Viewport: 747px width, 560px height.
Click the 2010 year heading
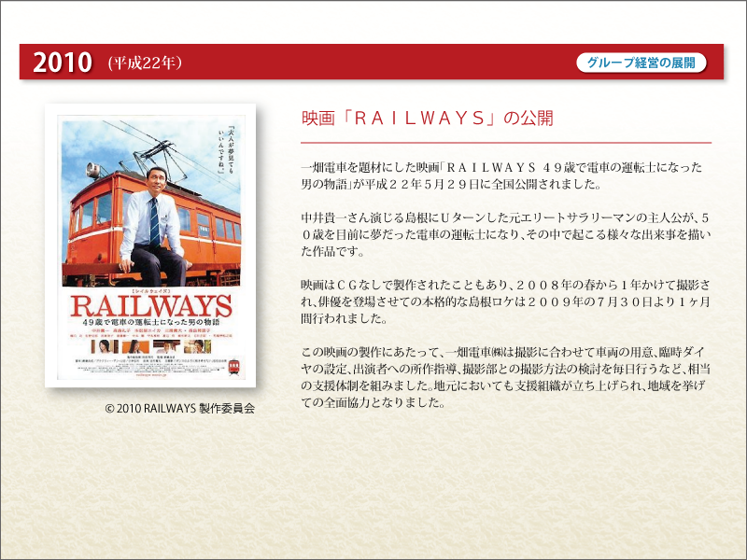click(63, 63)
